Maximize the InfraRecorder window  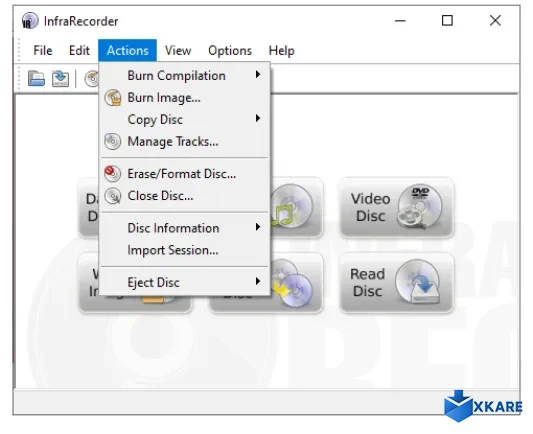(x=447, y=21)
